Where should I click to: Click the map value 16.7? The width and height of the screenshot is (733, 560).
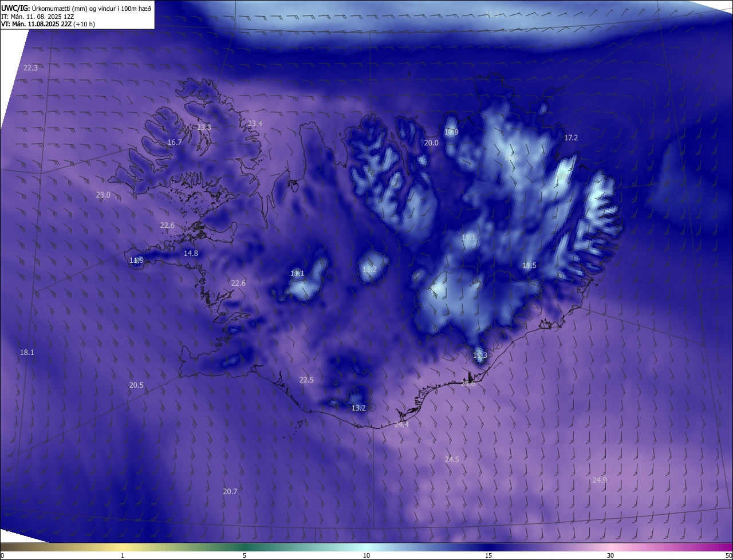175,142
